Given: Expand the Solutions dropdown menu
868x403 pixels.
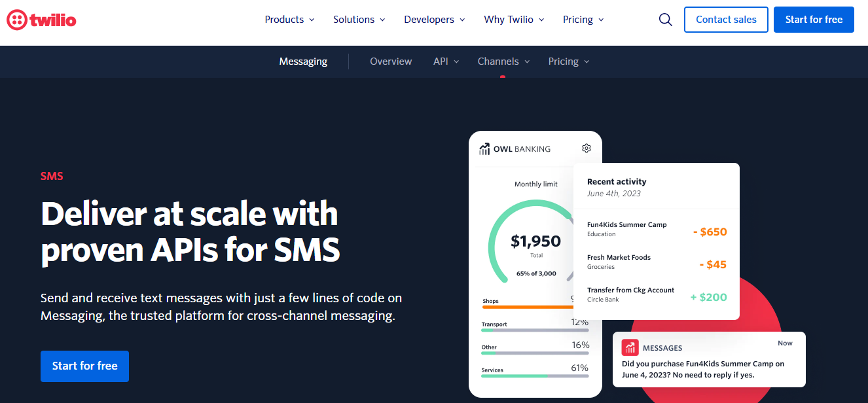Looking at the screenshot, I should [x=359, y=20].
